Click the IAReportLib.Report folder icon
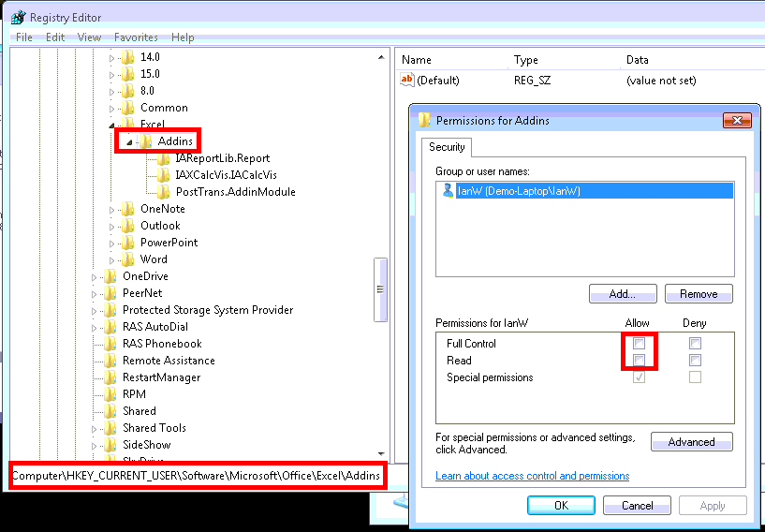 164,158
